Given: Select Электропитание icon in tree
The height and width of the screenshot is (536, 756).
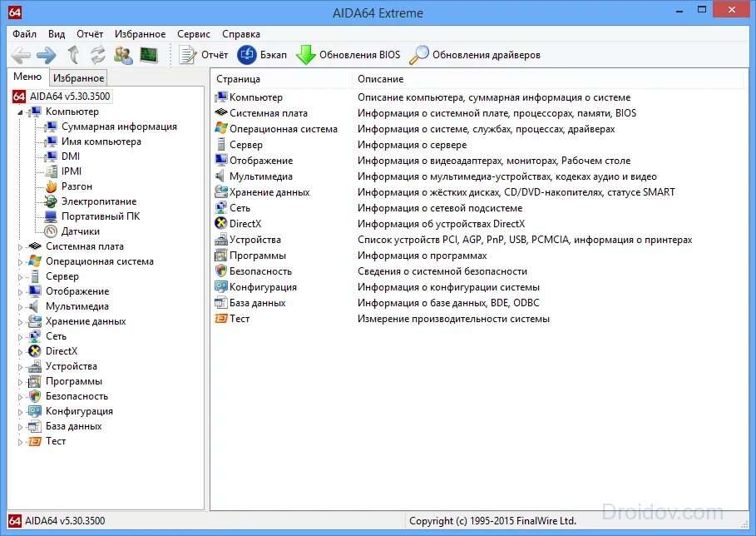Looking at the screenshot, I should pyautogui.click(x=51, y=201).
